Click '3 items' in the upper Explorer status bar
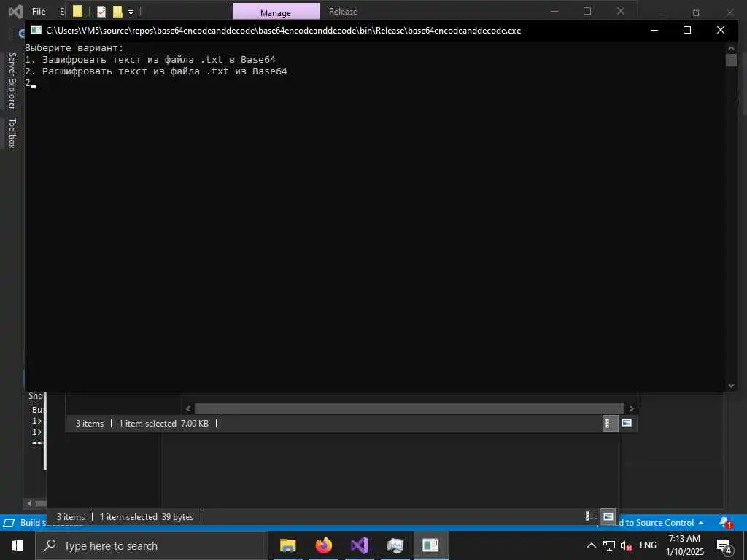 click(90, 424)
